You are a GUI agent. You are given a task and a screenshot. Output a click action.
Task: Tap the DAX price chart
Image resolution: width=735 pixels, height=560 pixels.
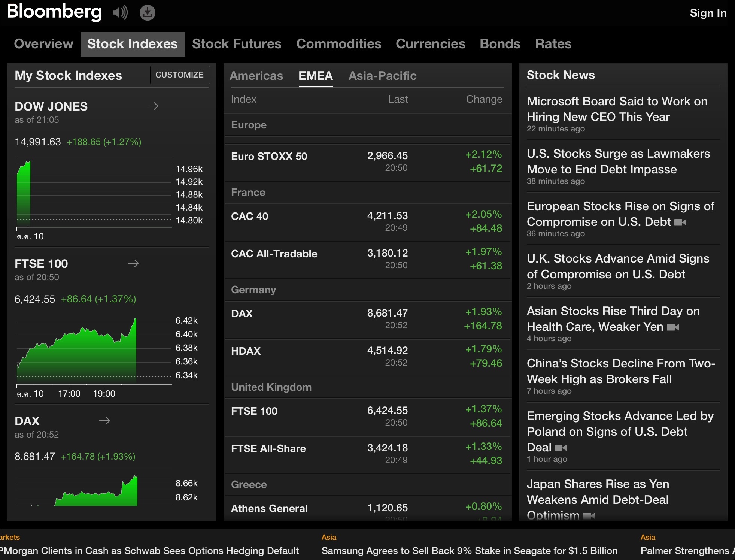pos(107,488)
